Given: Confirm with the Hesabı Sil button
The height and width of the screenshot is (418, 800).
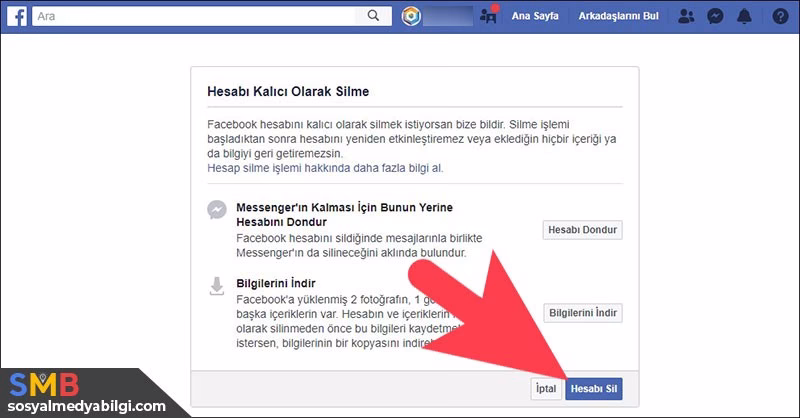Looking at the screenshot, I should 594,389.
